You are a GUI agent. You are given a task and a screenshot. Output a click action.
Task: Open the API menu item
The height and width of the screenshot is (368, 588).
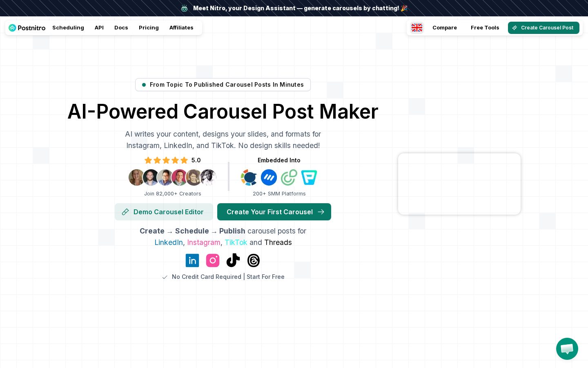(99, 28)
